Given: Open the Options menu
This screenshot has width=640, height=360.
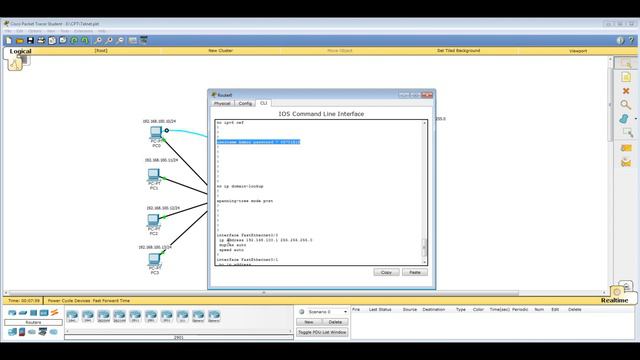Looking at the screenshot, I should (x=34, y=31).
